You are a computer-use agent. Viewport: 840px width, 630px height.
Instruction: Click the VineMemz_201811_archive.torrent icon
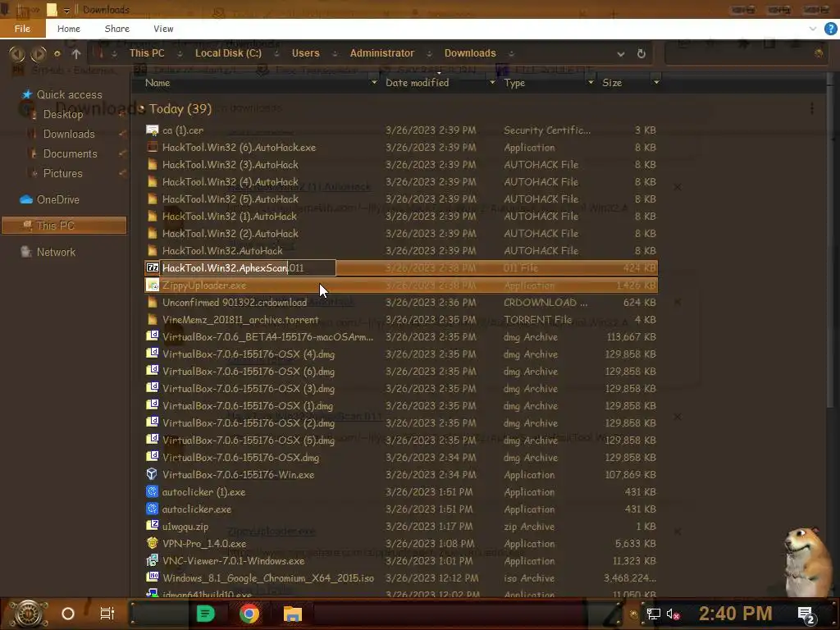pos(152,320)
